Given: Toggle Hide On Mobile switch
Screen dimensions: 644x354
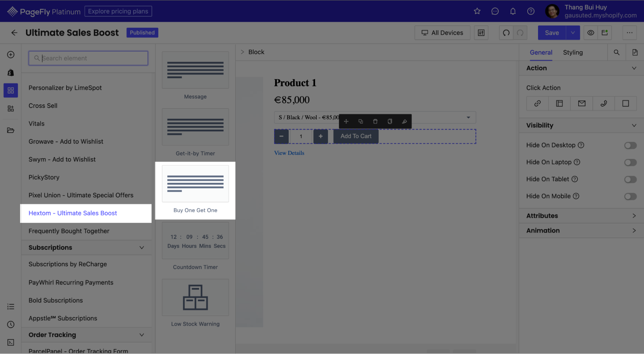Looking at the screenshot, I should [x=630, y=196].
